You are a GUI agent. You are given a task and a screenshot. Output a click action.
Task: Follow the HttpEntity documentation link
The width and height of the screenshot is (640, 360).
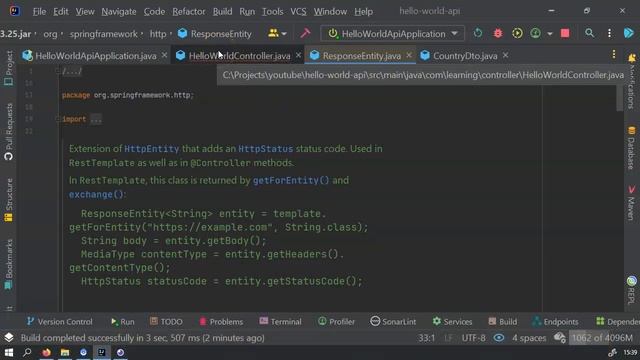[151, 149]
